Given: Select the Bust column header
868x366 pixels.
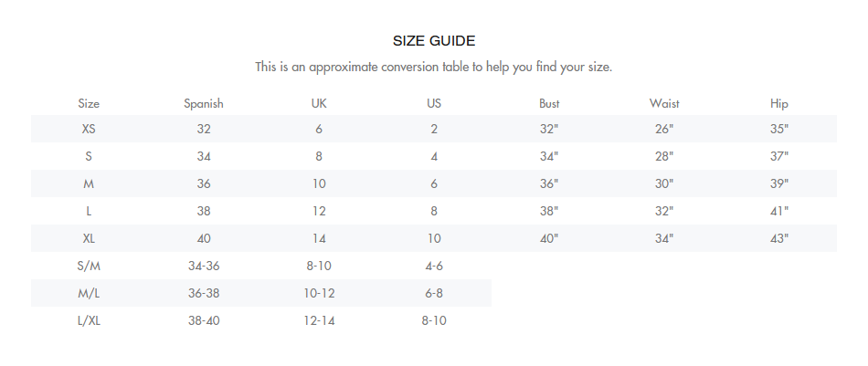Looking at the screenshot, I should 549,103.
